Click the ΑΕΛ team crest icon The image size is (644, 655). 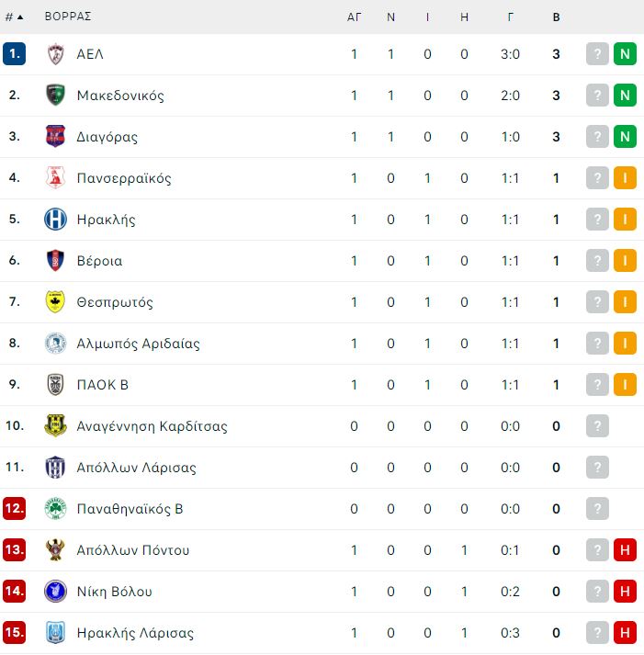pyautogui.click(x=55, y=54)
